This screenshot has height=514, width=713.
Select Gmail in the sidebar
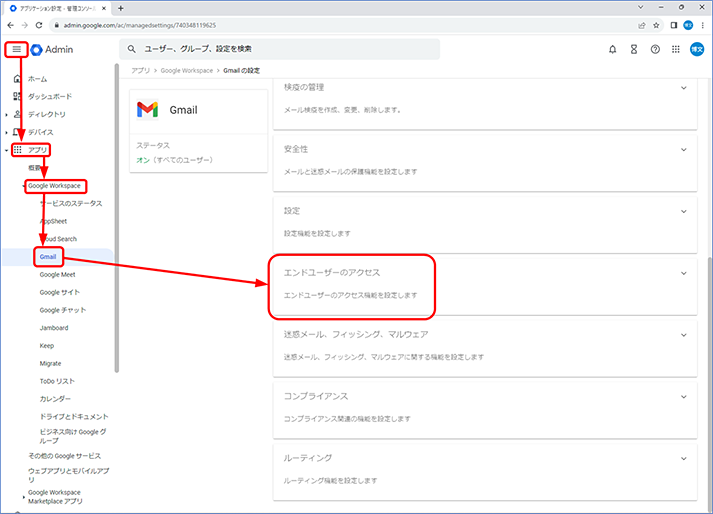point(48,257)
